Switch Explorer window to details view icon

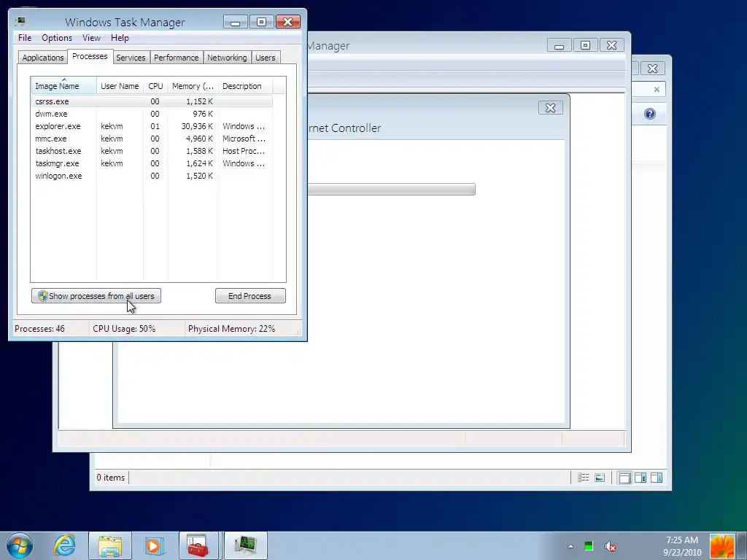pyautogui.click(x=583, y=478)
